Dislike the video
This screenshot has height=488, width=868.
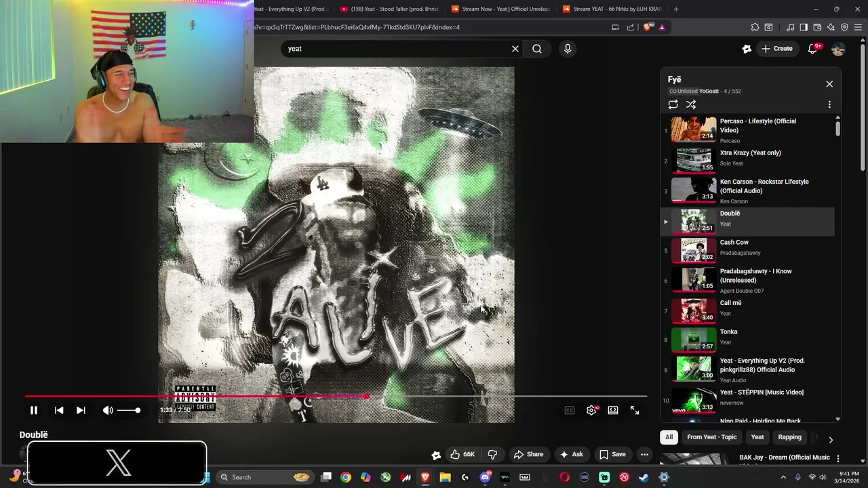click(493, 454)
